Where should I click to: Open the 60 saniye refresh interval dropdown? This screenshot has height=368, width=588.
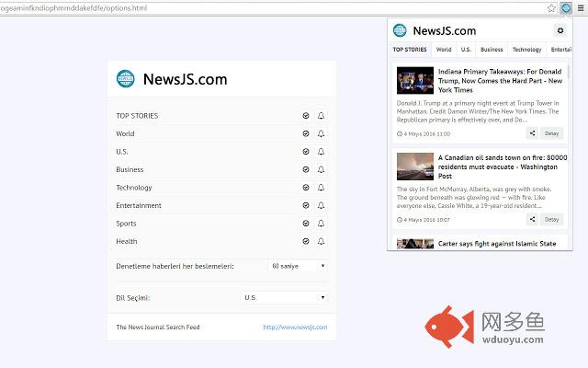coord(298,266)
